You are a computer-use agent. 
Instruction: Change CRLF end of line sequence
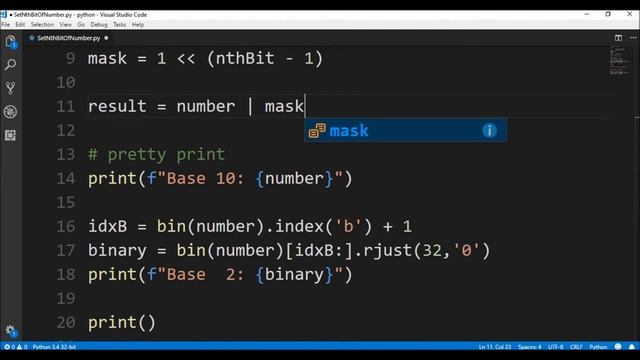tap(576, 347)
